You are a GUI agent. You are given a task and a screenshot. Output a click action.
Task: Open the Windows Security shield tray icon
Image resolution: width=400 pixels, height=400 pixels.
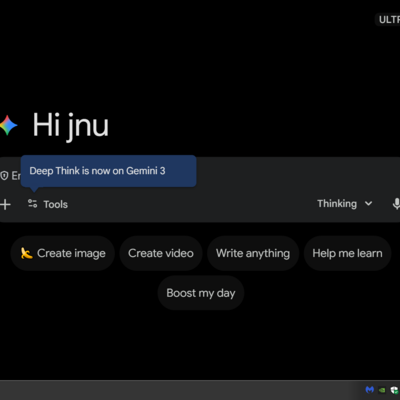395,389
